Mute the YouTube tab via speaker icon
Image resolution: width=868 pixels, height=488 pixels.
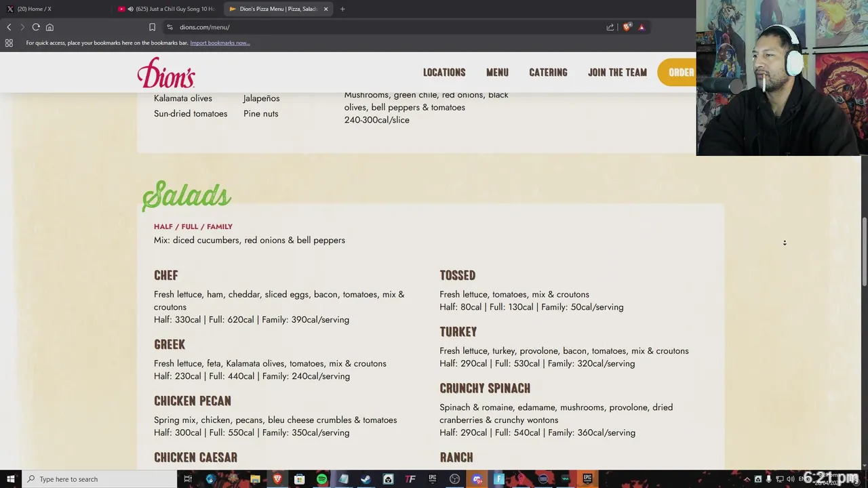pyautogui.click(x=130, y=9)
